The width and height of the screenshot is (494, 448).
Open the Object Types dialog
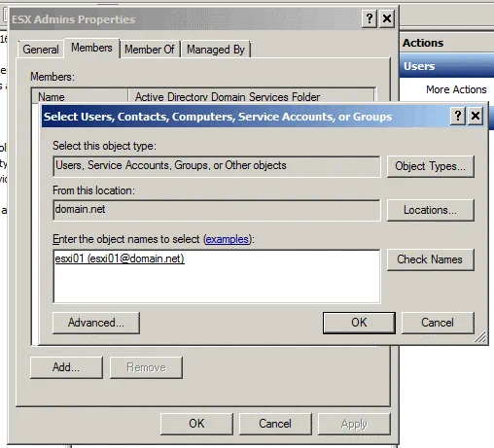click(x=431, y=166)
